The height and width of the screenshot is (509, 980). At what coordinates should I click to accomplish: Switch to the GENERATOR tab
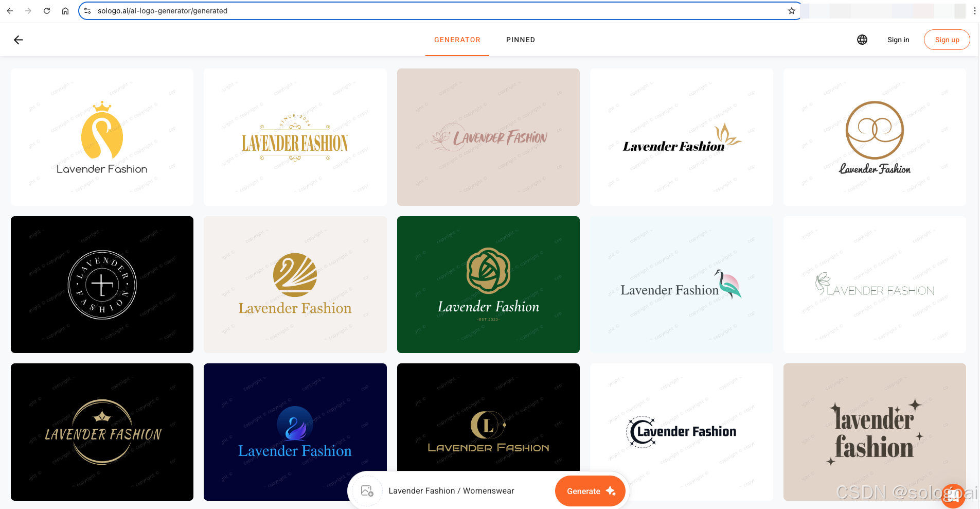[x=457, y=40]
